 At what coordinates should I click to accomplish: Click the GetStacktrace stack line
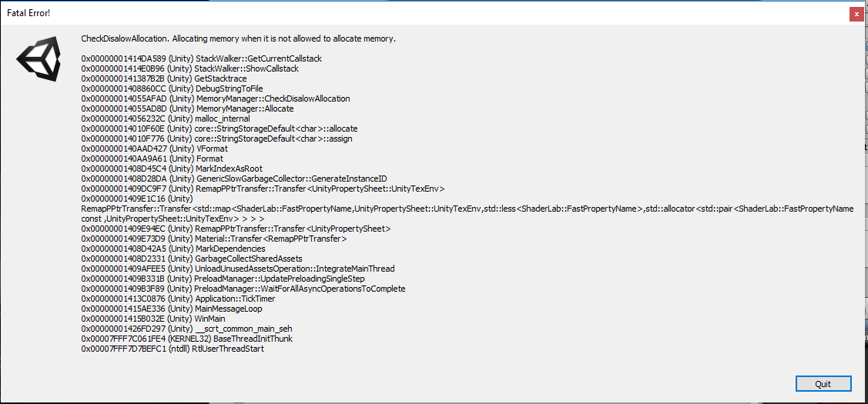point(164,78)
